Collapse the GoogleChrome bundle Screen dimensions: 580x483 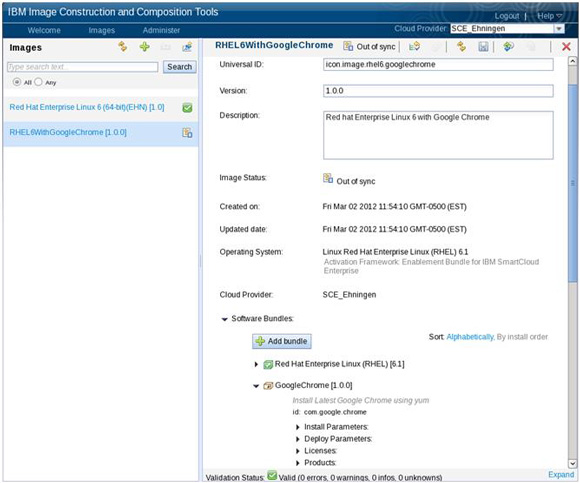pyautogui.click(x=256, y=386)
